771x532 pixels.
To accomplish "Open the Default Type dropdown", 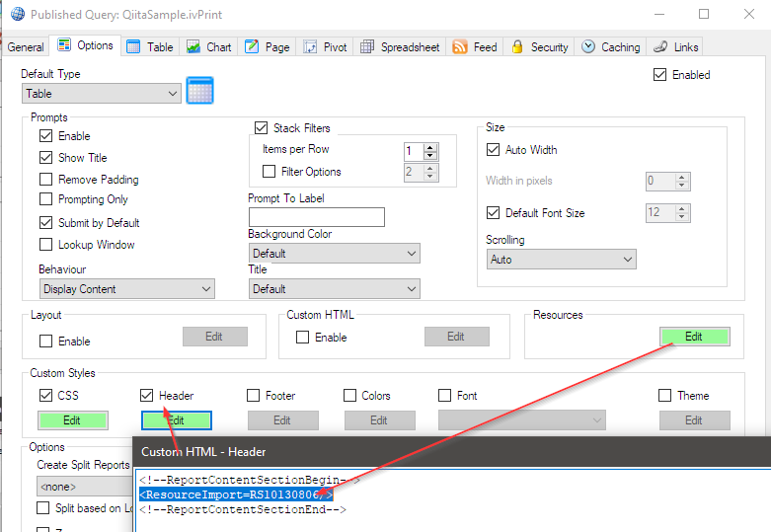I will click(x=102, y=94).
